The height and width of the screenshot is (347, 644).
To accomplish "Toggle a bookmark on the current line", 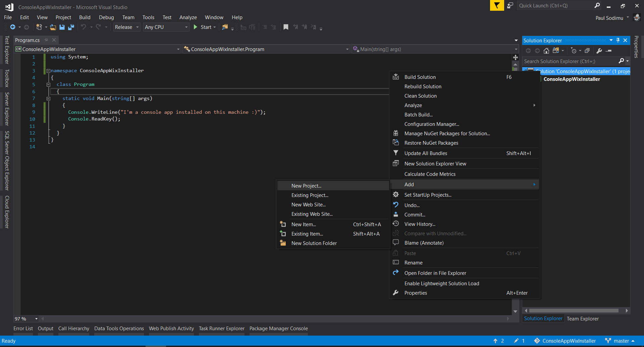I will pos(286,27).
